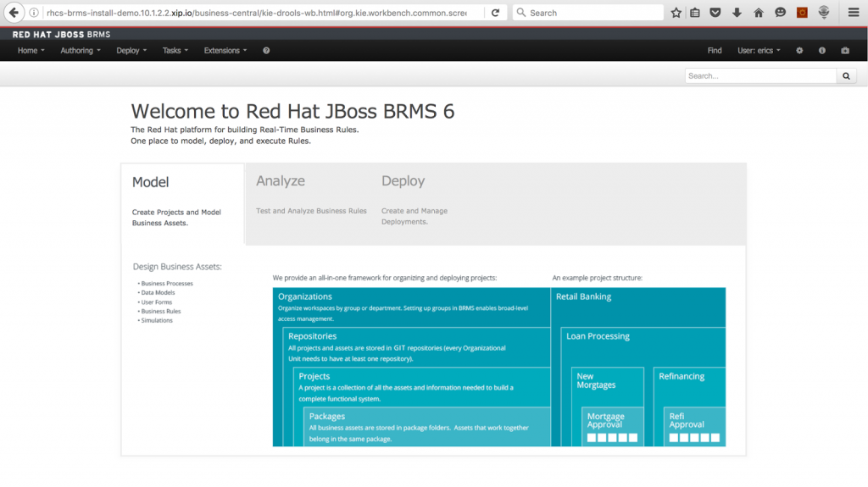Viewport: 868px width, 487px height.
Task: Reload the page with the refresh icon
Action: click(x=495, y=13)
